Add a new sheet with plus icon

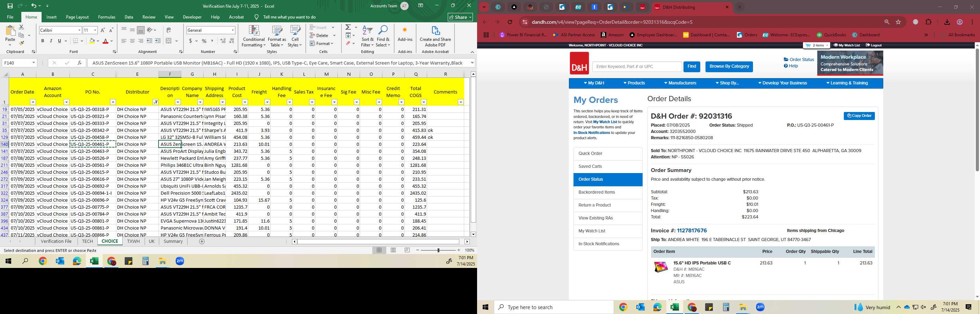tap(202, 241)
